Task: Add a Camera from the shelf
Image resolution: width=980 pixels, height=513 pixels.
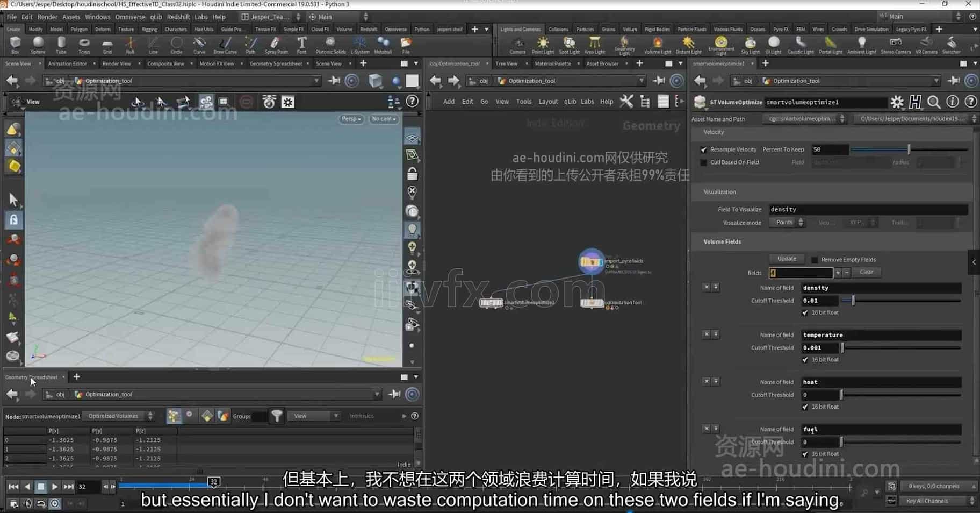Action: (517, 46)
